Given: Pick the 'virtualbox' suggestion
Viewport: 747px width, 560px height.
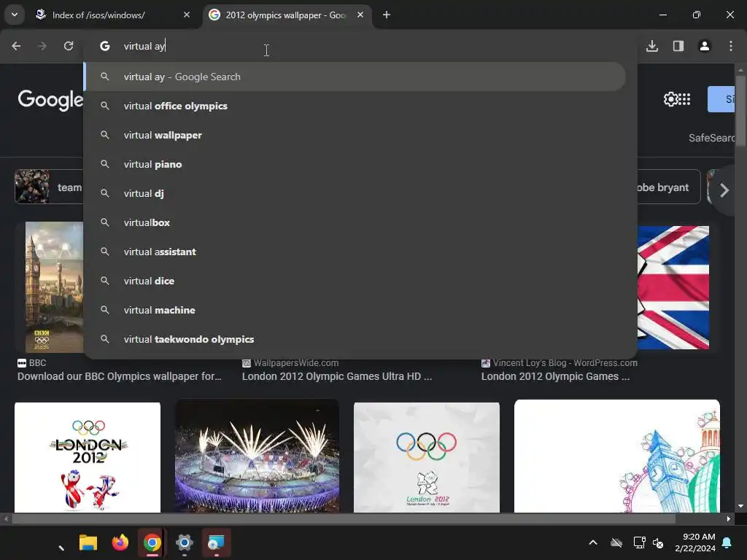Looking at the screenshot, I should 355,222.
